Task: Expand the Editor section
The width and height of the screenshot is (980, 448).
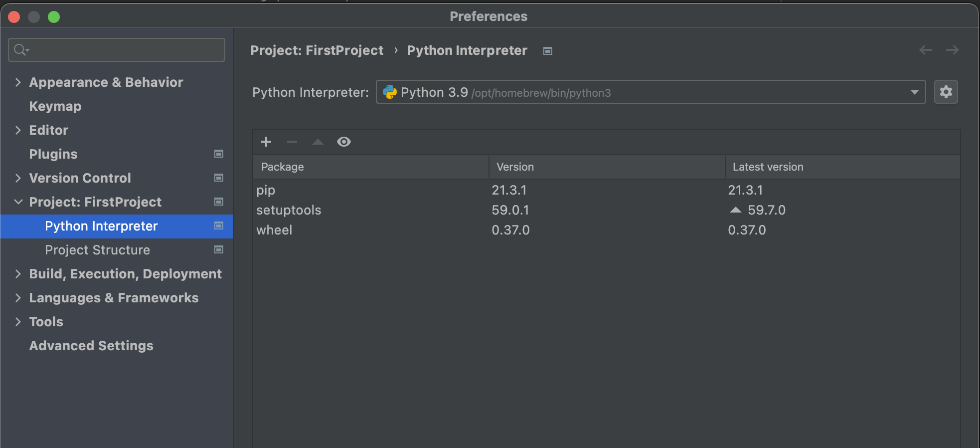Action: pos(18,130)
